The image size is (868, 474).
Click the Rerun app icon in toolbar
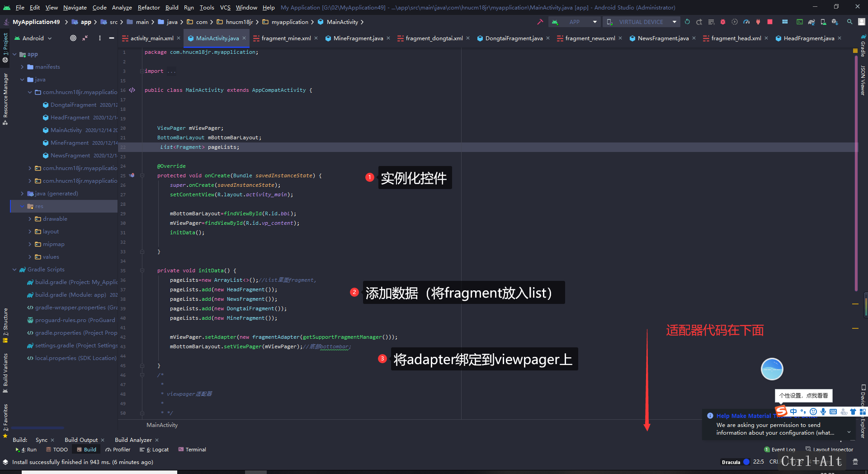click(x=687, y=22)
